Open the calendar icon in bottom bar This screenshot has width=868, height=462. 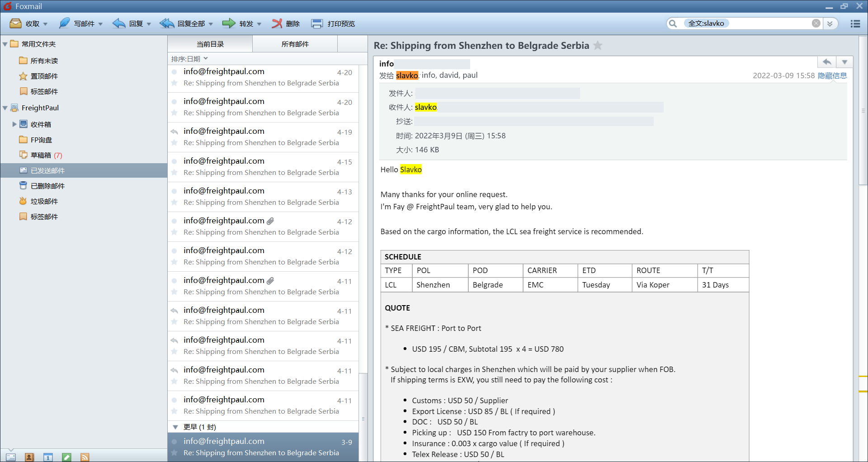point(48,457)
